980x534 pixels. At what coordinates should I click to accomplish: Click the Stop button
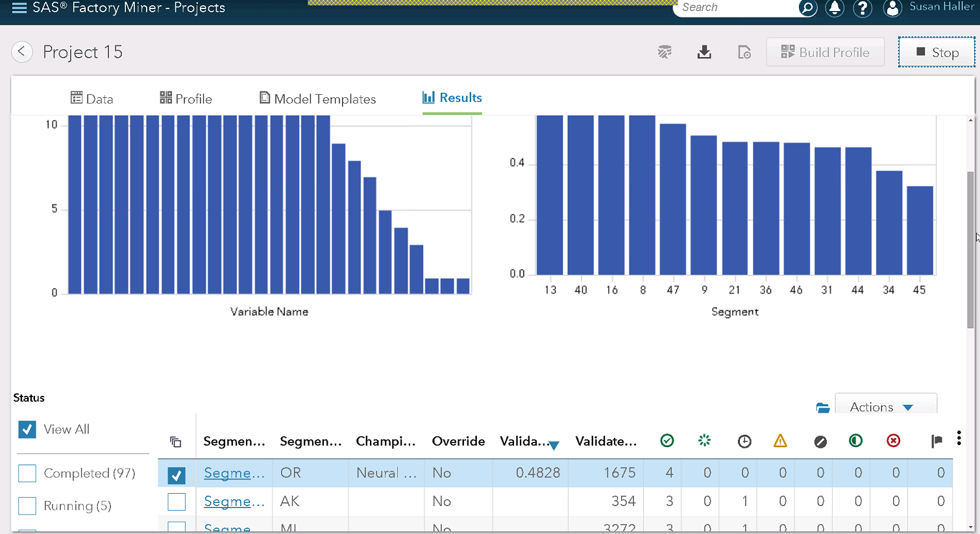coord(937,52)
